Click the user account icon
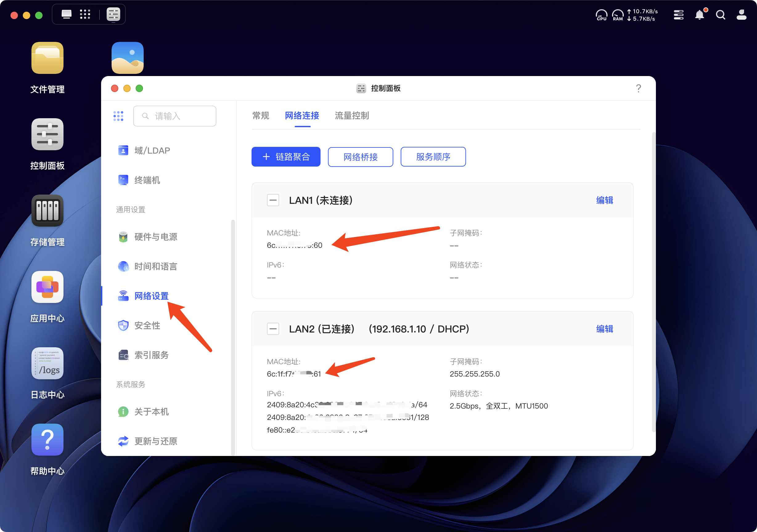The height and width of the screenshot is (532, 757). click(742, 15)
